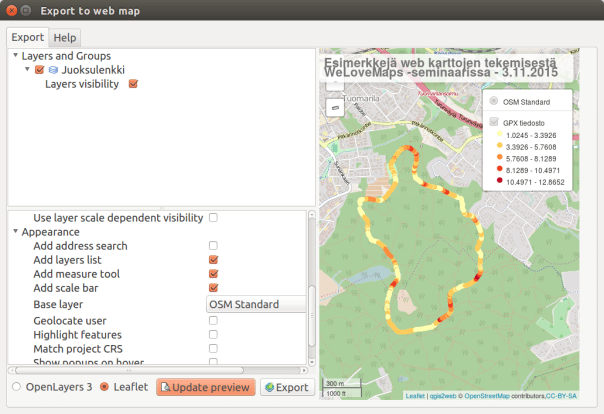604x414 pixels.
Task: Click the 1.0245 - 3.3926 legend color dot
Action: pyautogui.click(x=500, y=134)
